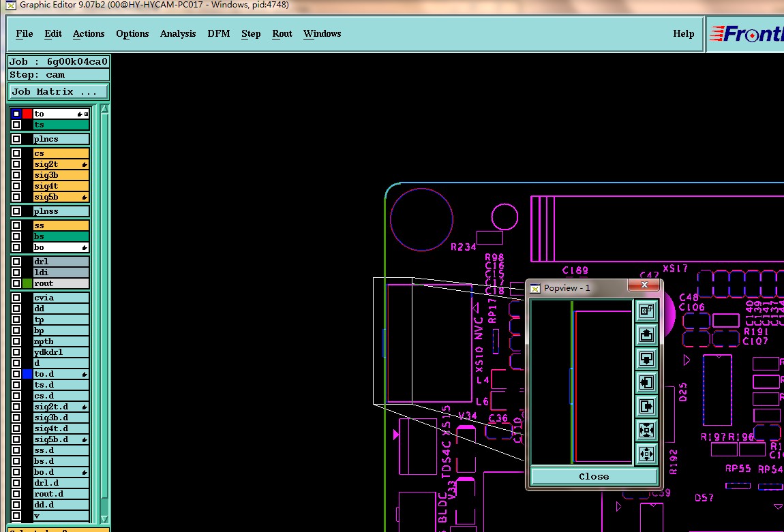This screenshot has height=532, width=784.
Task: Pan the Popview view up
Action: tap(646, 334)
